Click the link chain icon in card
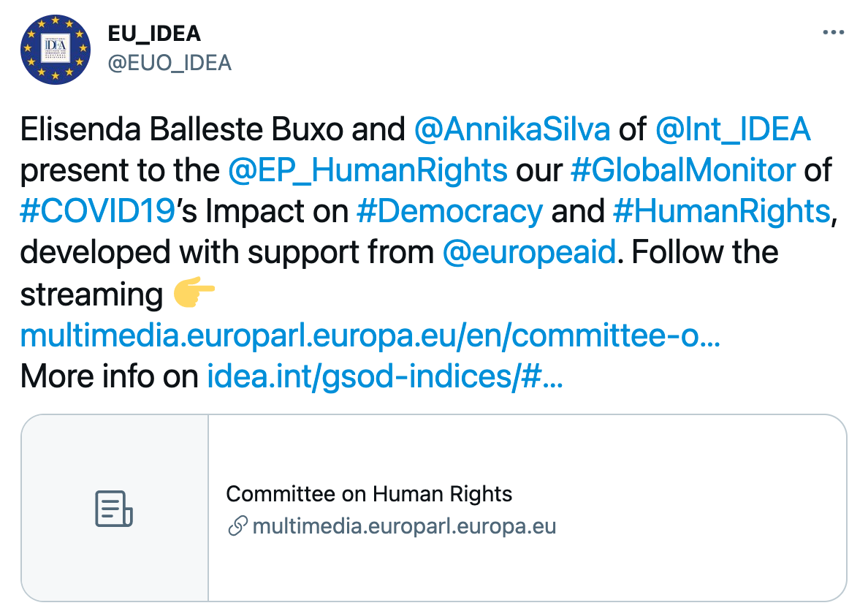 (237, 527)
